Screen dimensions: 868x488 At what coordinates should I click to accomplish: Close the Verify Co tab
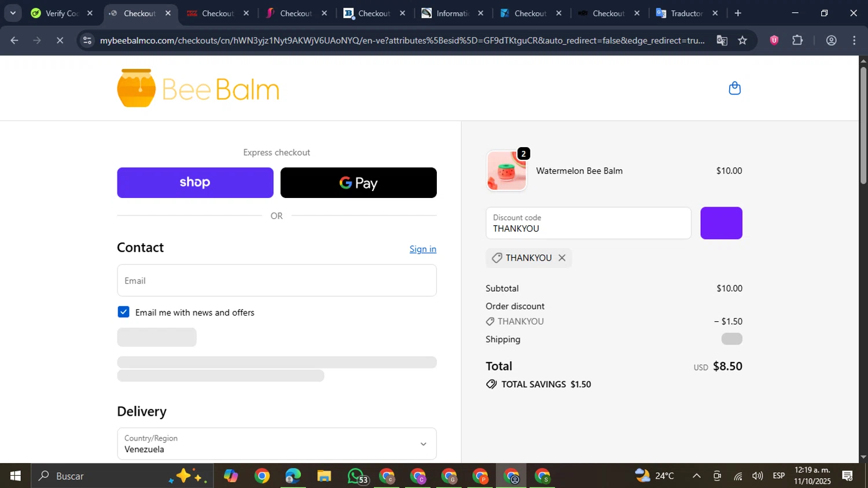tap(90, 13)
